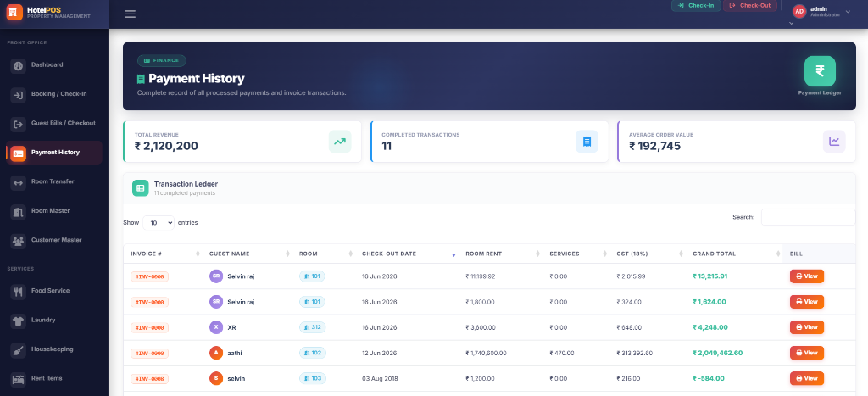Select Food Service in sidebar
The width and height of the screenshot is (868, 396).
tap(54, 292)
